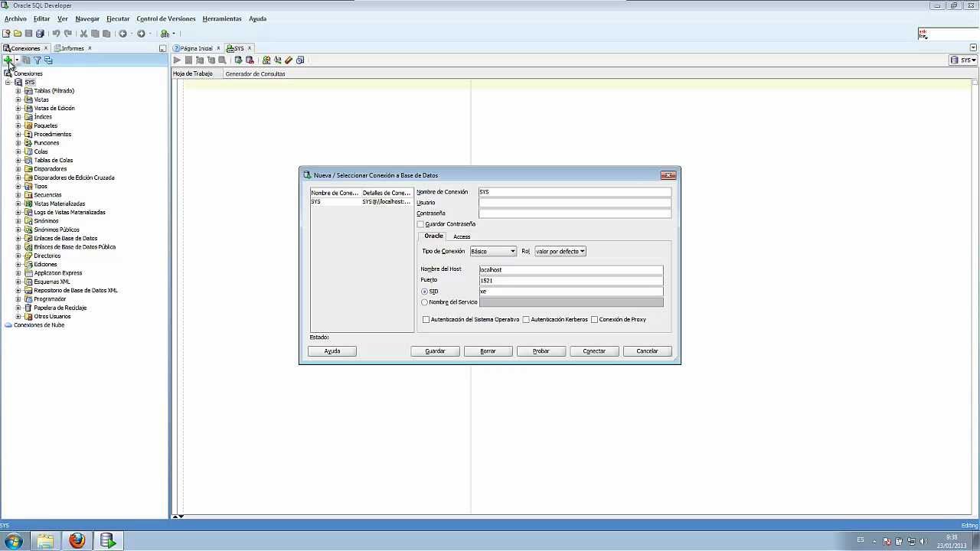The image size is (980, 551).
Task: Click the Forward navigation arrow icon
Action: [141, 34]
